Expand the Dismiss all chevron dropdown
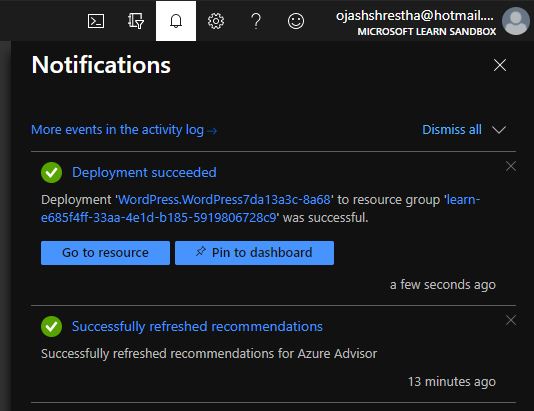Viewport: 534px width, 411px height. pos(499,130)
